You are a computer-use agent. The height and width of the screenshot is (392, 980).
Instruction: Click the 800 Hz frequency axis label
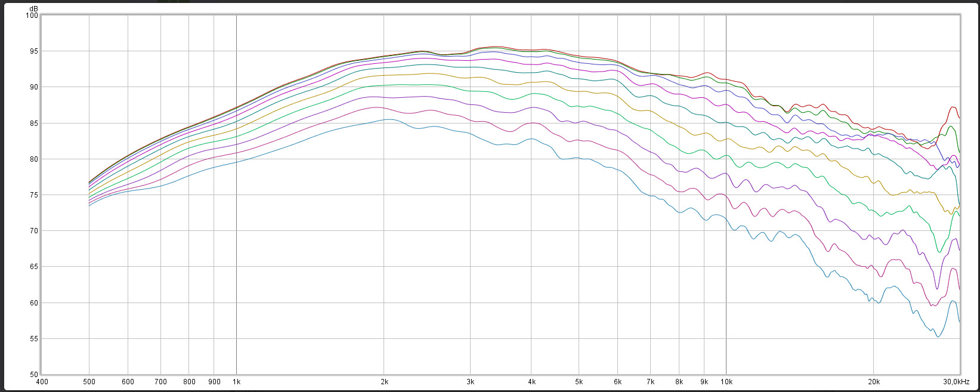[x=189, y=382]
